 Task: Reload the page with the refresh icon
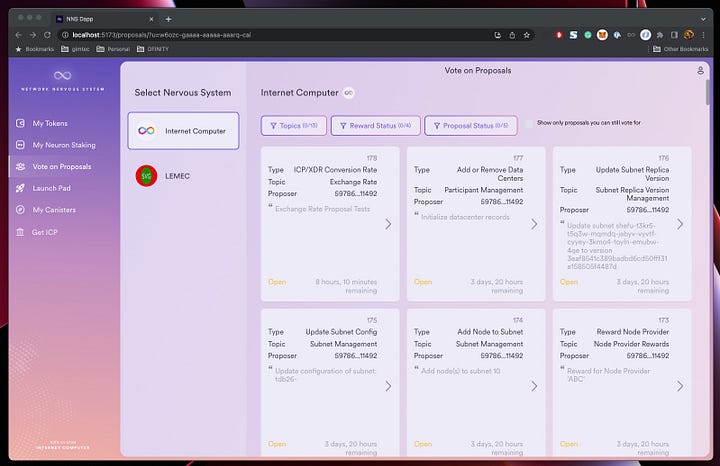coord(47,35)
